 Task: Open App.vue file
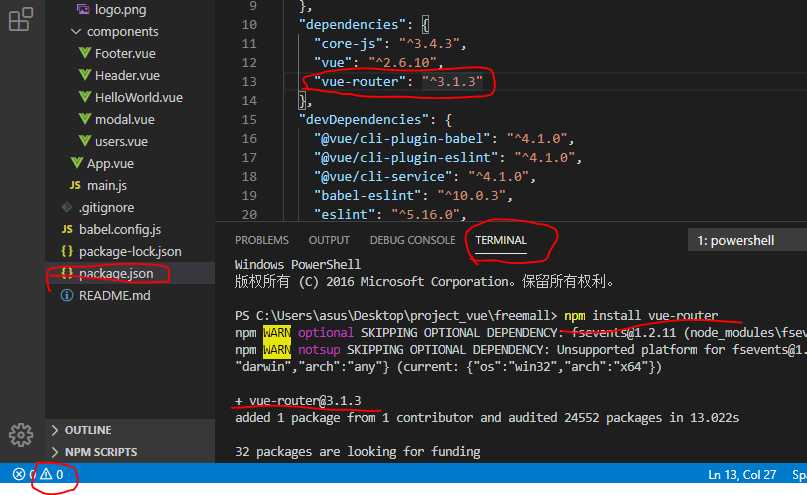click(x=110, y=163)
